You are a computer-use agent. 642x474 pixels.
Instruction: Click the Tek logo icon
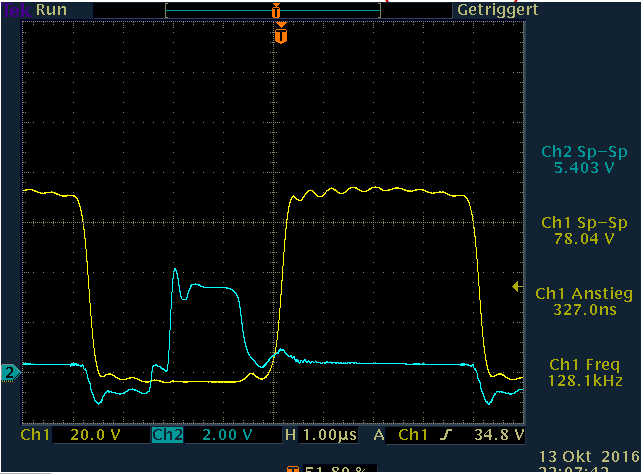(16, 10)
